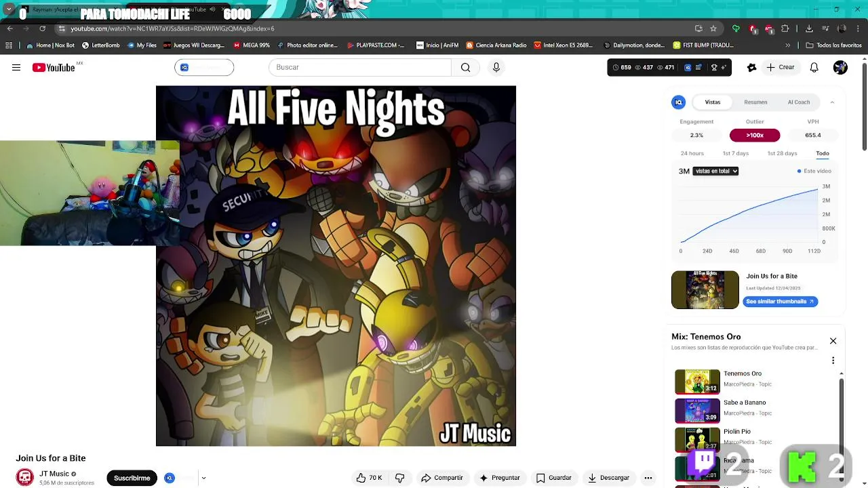Open the Ciencia Arkana Radio bookmark
The image size is (868, 488).
click(496, 45)
